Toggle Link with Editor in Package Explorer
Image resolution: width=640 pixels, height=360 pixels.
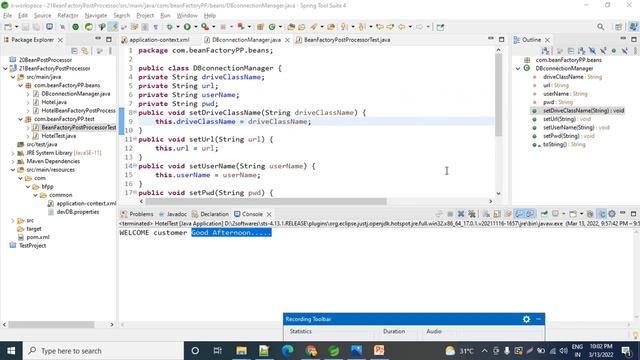(85, 51)
